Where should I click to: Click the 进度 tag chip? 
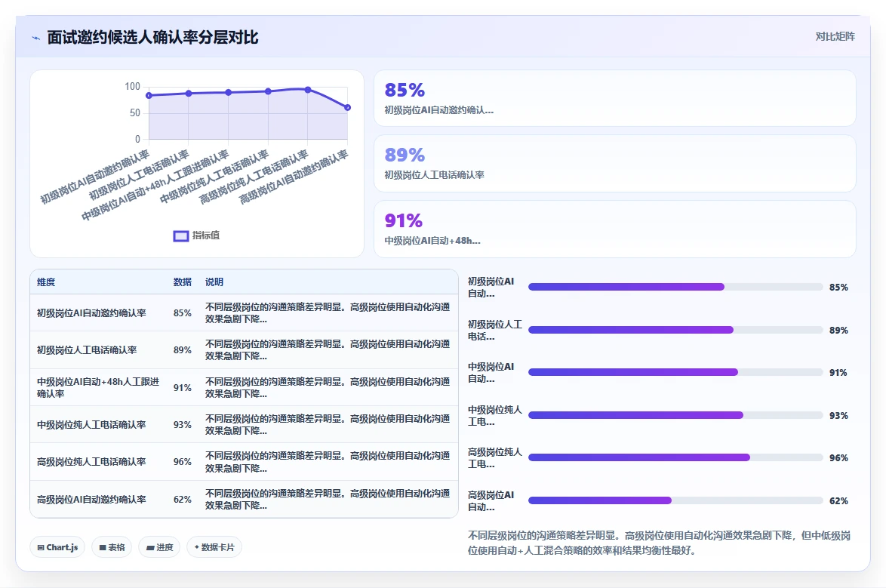tap(159, 547)
